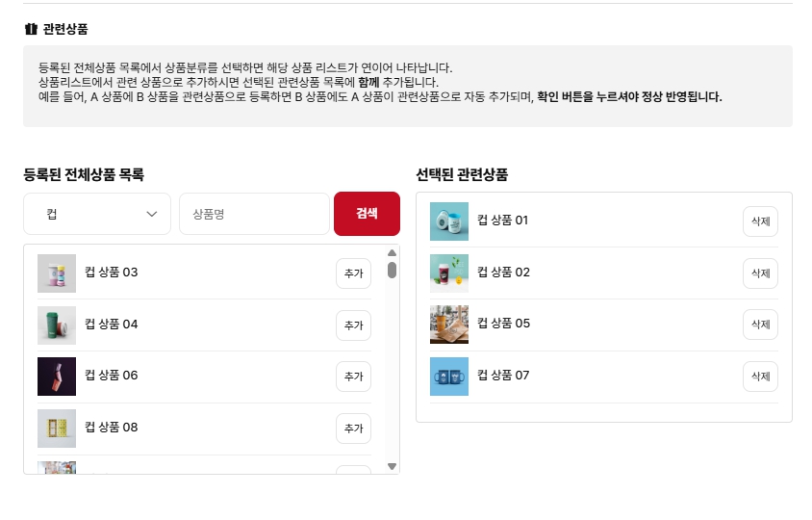The height and width of the screenshot is (520, 812).
Task: Click the 상품명 search input field
Action: click(x=254, y=214)
